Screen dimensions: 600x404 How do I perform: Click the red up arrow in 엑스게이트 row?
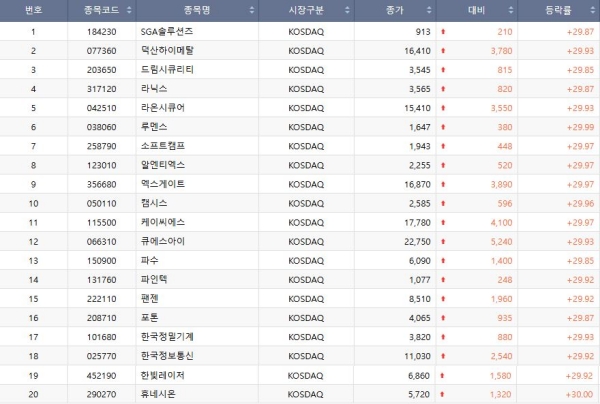[443, 184]
